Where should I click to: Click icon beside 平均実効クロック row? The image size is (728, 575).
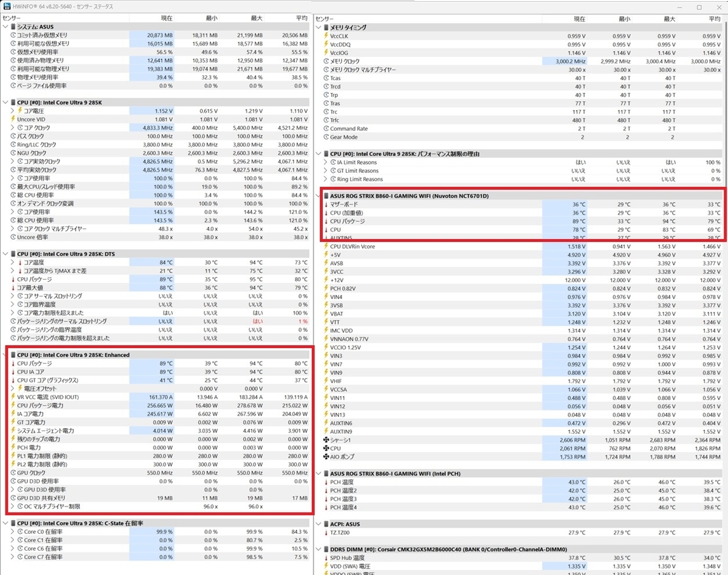click(x=13, y=170)
